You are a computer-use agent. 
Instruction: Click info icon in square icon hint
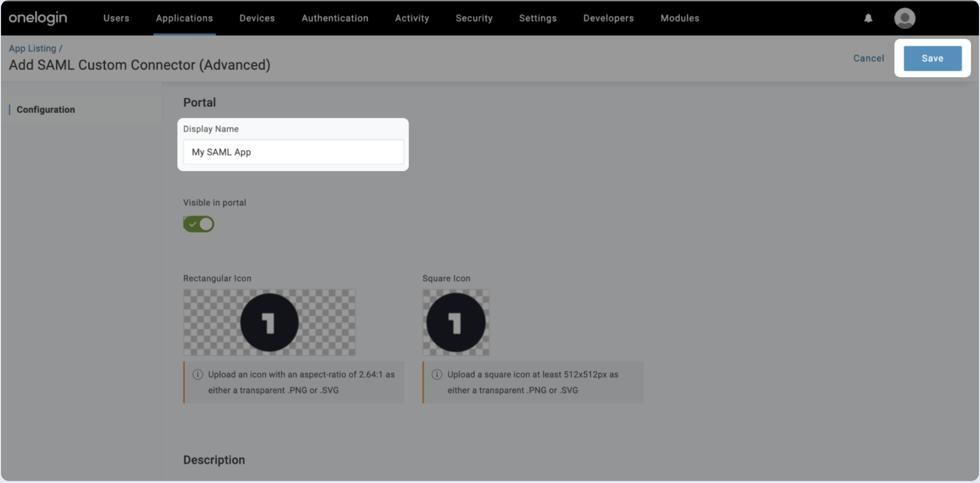(437, 375)
